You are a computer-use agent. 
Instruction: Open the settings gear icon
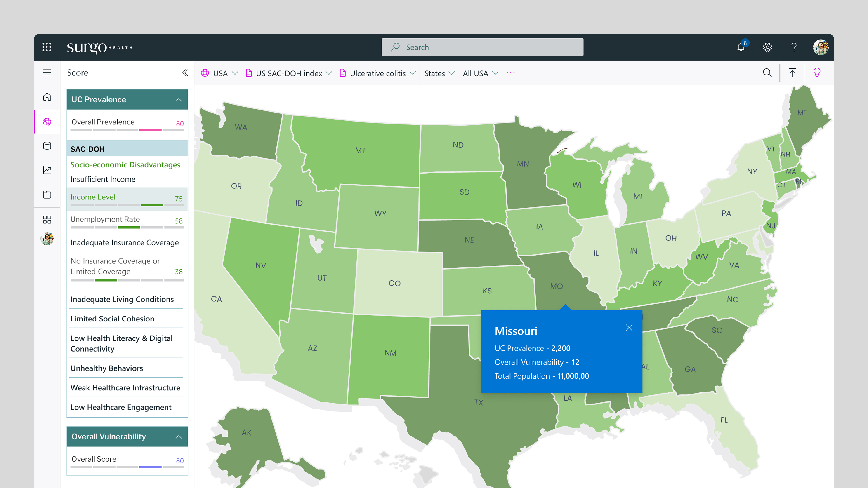pos(767,47)
